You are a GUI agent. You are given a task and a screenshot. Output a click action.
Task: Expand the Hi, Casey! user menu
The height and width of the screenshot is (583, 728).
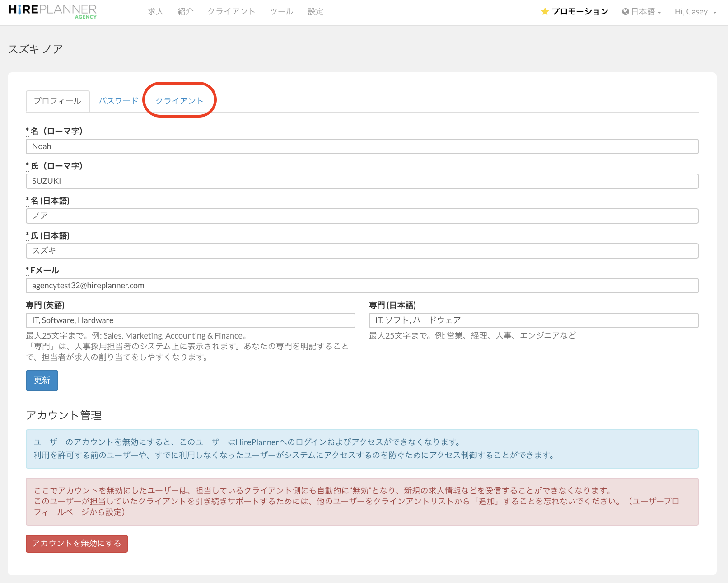[x=695, y=12]
